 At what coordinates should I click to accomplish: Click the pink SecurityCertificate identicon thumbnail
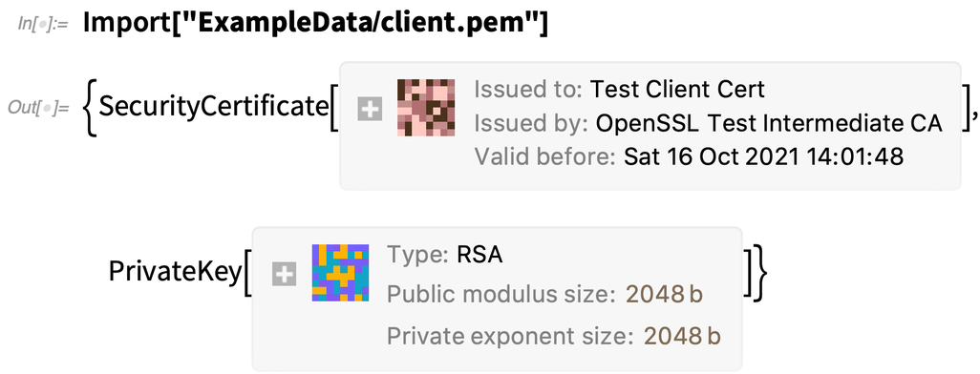[426, 108]
